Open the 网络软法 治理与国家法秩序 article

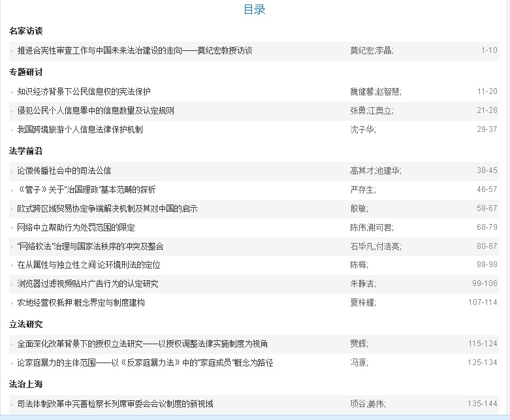tap(90, 246)
